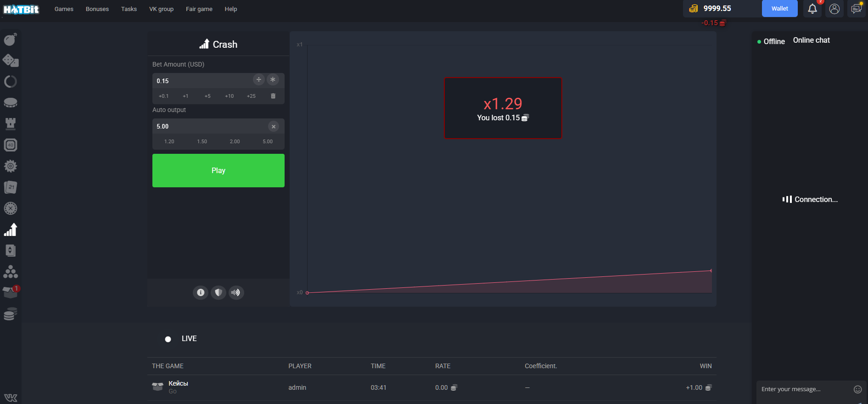Open the VK logo link in sidebar
Screen dimensions: 868x404
[x=11, y=398]
